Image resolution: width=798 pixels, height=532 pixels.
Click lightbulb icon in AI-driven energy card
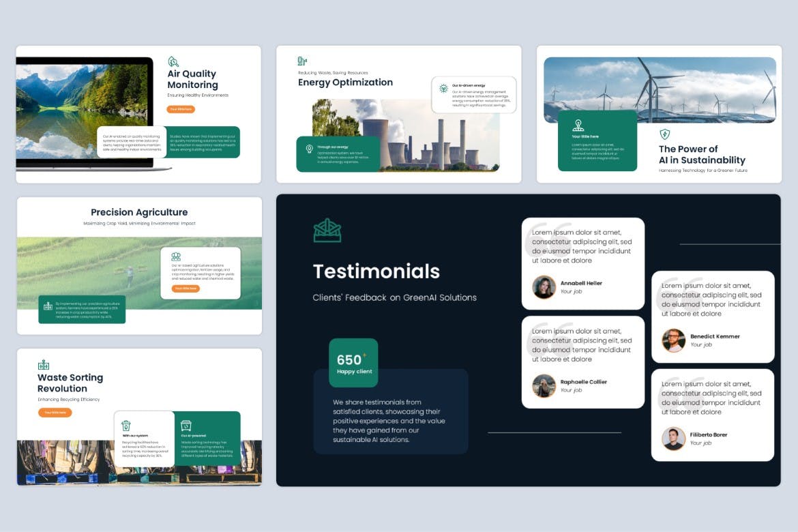tap(443, 89)
